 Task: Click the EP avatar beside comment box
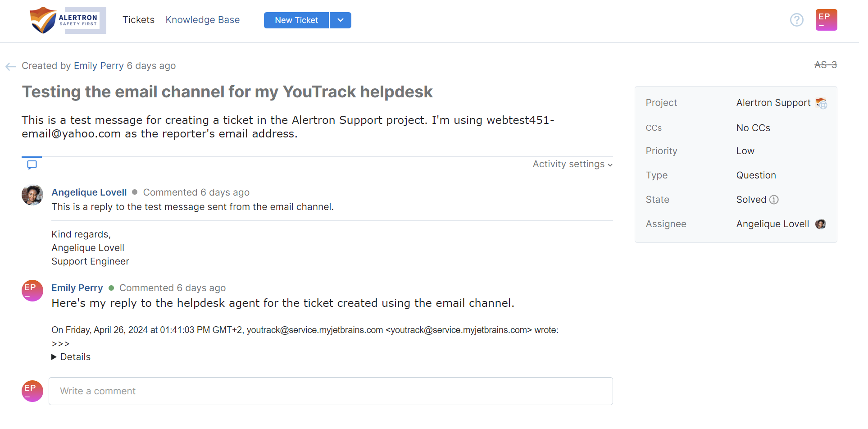coord(32,391)
